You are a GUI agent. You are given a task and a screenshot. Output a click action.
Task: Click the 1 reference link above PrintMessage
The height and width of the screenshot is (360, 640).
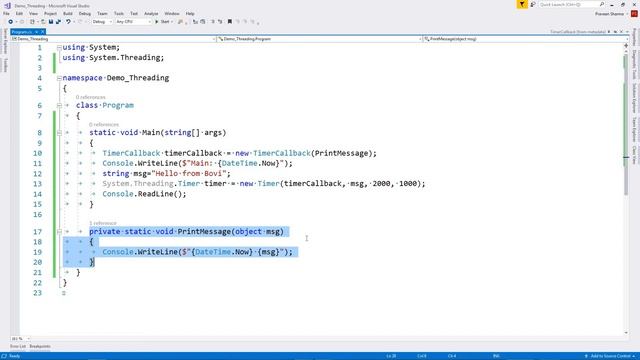click(103, 223)
